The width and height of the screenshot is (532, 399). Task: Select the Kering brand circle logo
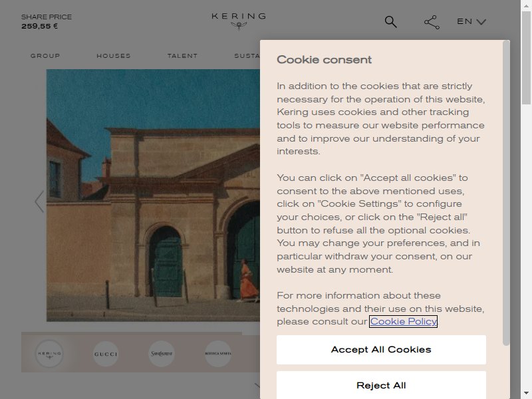[x=49, y=354]
